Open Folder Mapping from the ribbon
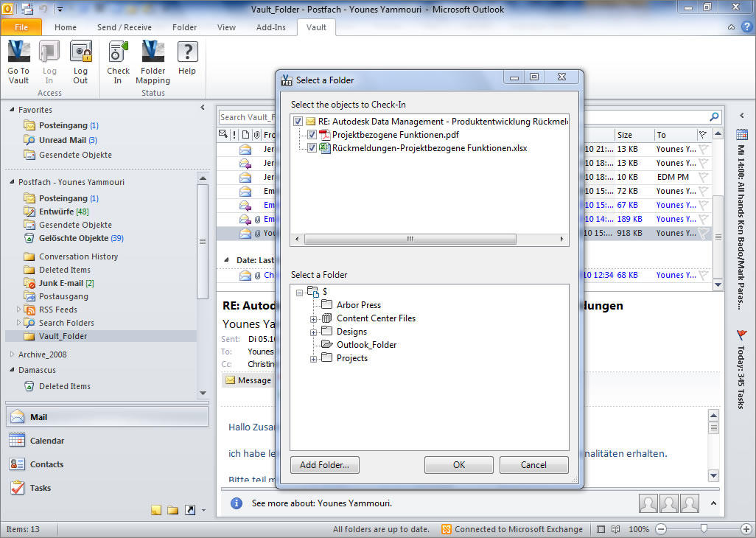Viewport: 756px width, 538px height. tap(153, 63)
